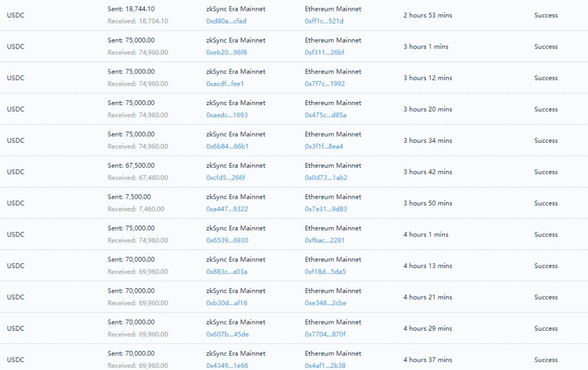Open Ethereum hash 0xfbac...2281
This screenshot has width=588, height=370.
point(324,240)
